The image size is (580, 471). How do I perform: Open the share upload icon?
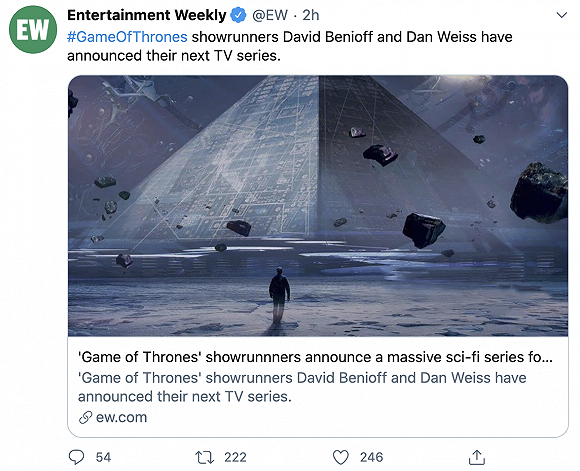477,457
